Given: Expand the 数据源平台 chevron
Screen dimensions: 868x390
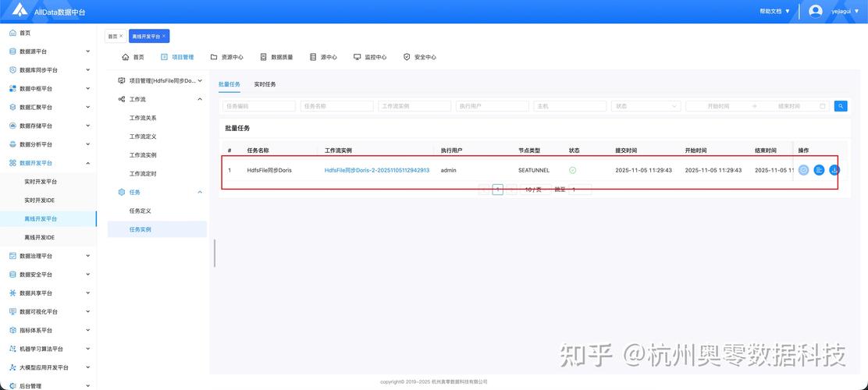Looking at the screenshot, I should (87, 51).
